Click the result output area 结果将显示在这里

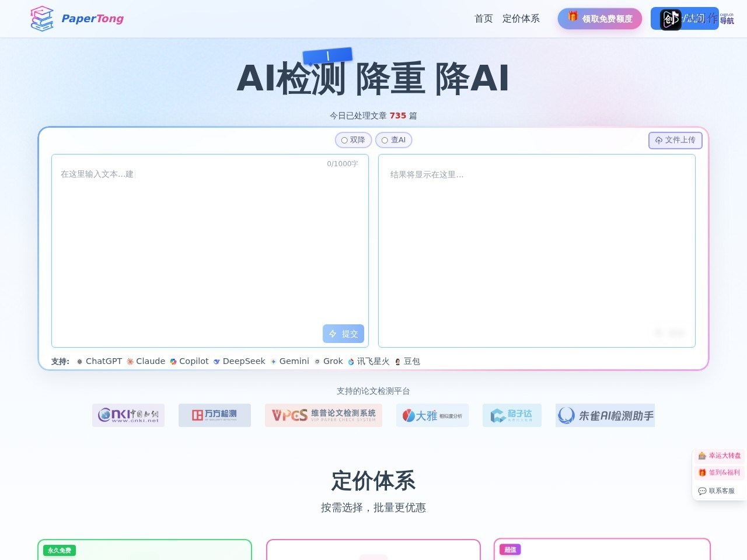[x=537, y=251]
